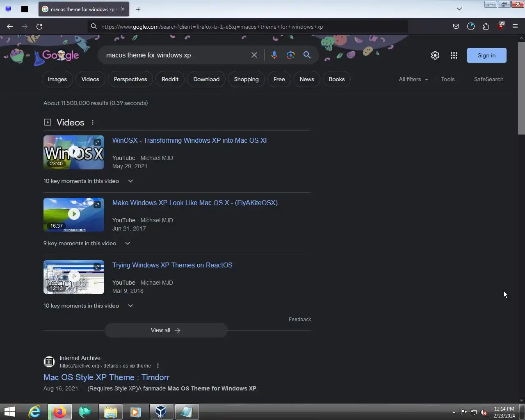Open 'WinOSX - Transforming Windows XP' video link

[x=189, y=140]
